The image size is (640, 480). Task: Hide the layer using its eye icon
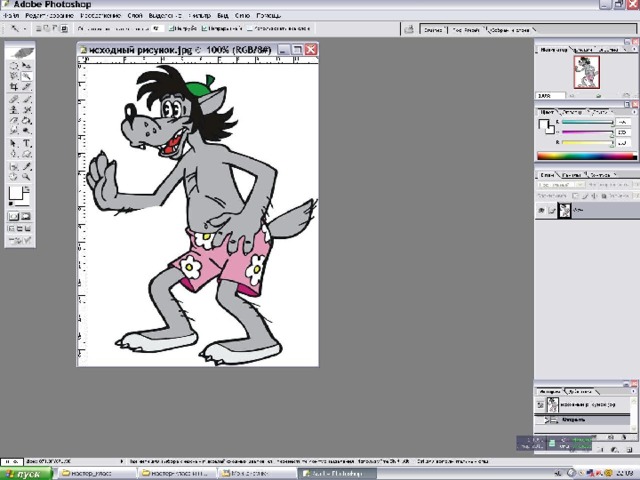point(541,211)
